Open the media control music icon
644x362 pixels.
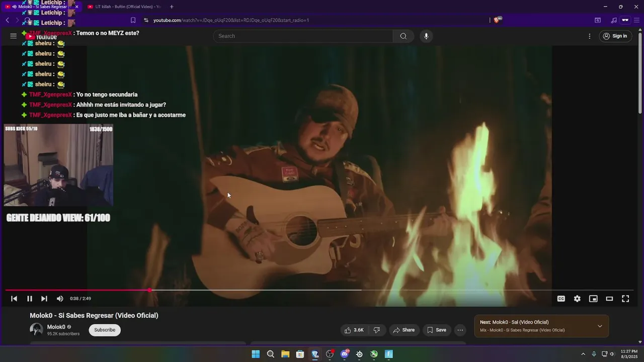[614, 20]
